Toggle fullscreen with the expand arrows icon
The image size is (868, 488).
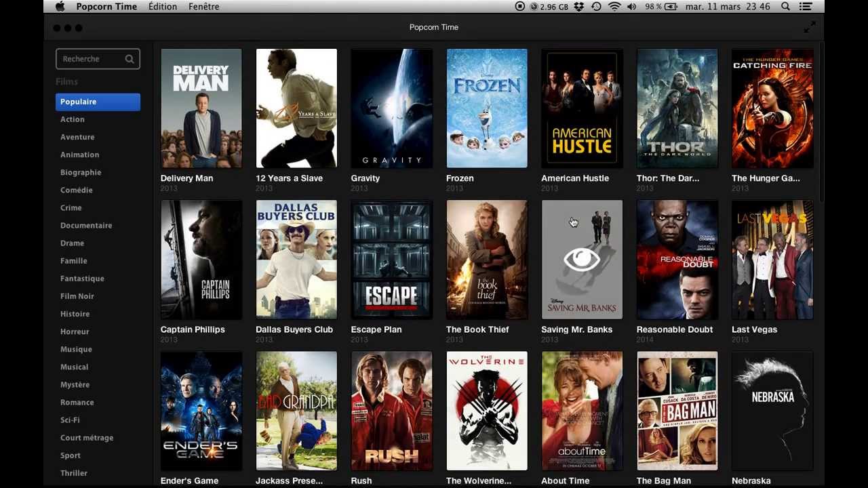pos(810,27)
